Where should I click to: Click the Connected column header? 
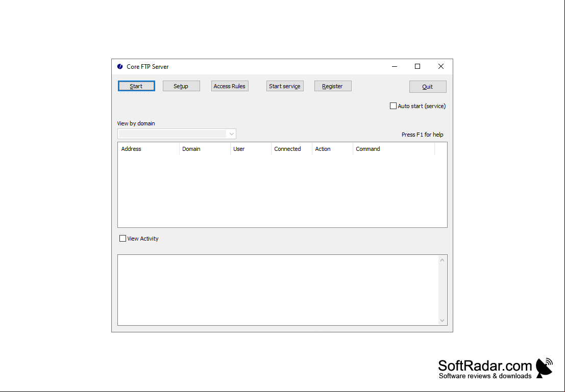[x=291, y=149]
